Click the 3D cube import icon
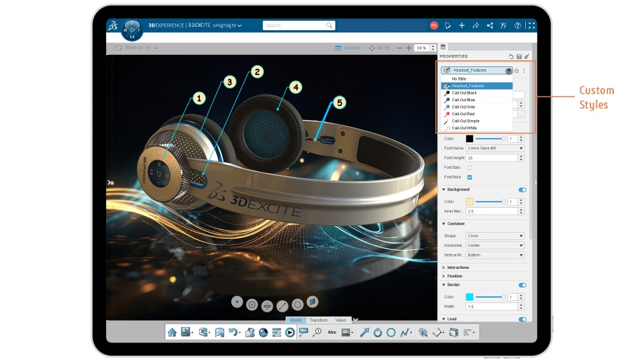The height and width of the screenshot is (362, 644). coord(204,333)
